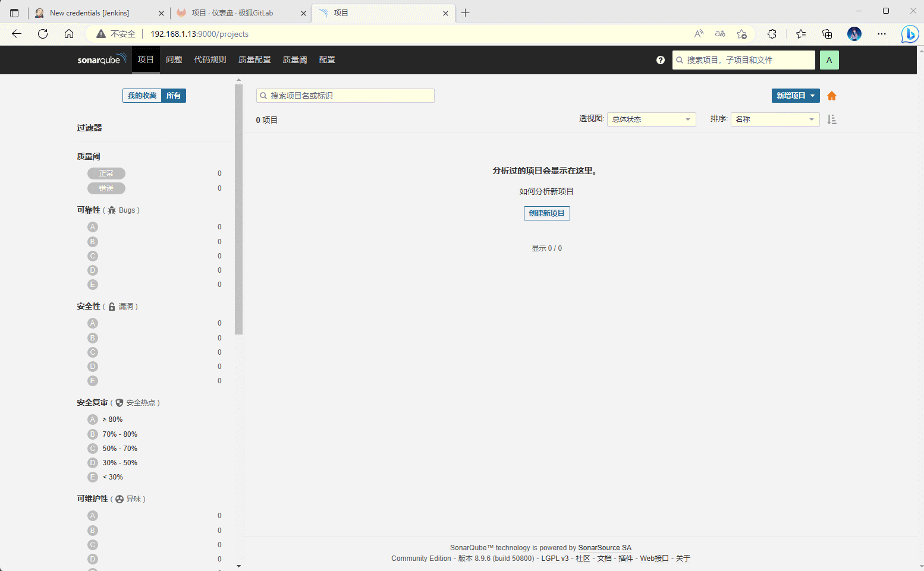Click the SonarQube logo
This screenshot has width=924, height=571.
[102, 59]
